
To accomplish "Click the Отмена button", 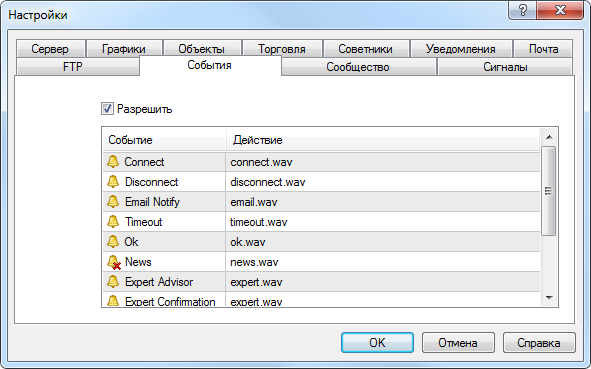I will point(458,342).
